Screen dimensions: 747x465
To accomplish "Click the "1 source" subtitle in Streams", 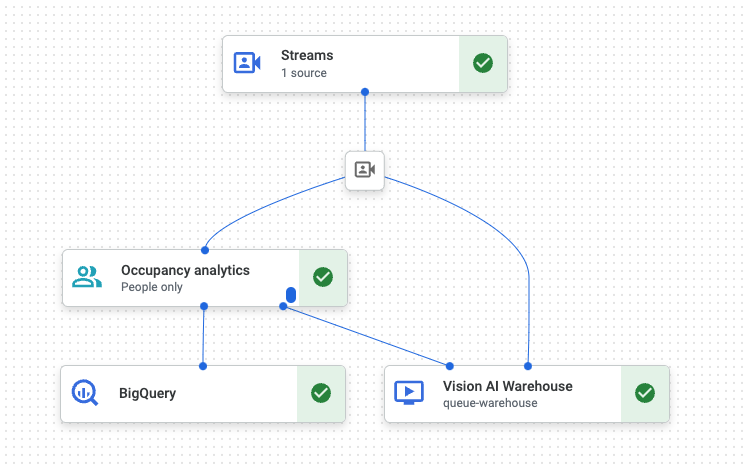I will [x=304, y=73].
